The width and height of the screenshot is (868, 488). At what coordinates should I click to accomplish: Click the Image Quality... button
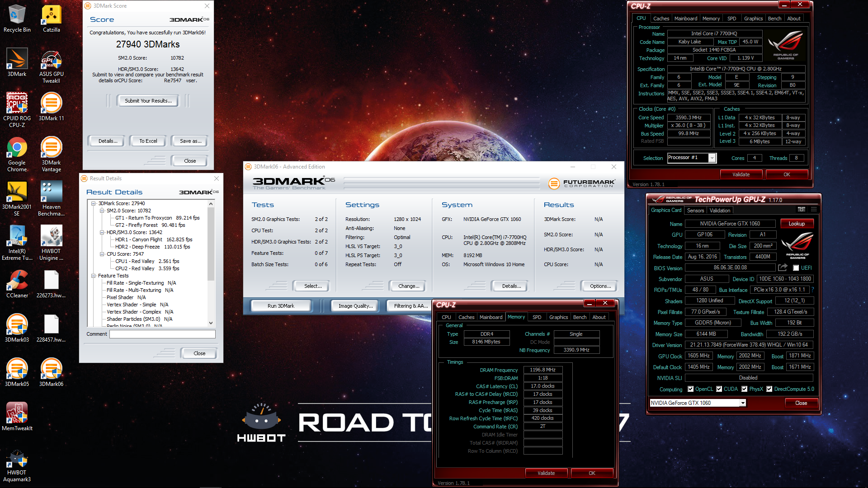pyautogui.click(x=355, y=306)
